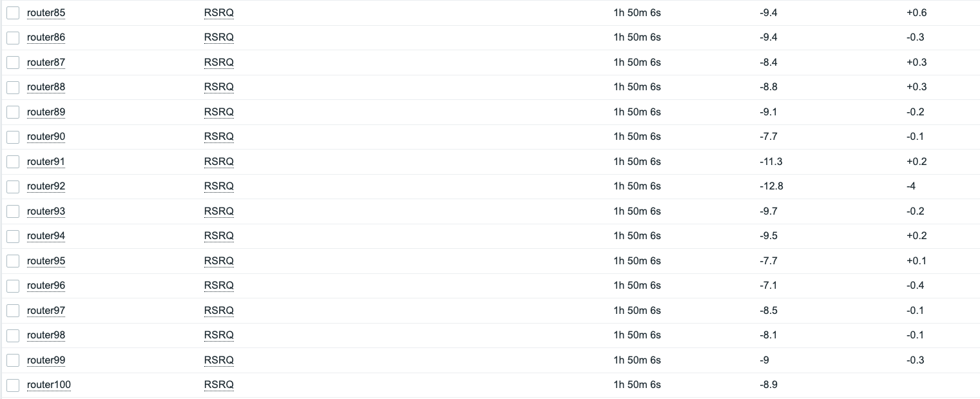
Task: Select the checkbox for router98
Action: click(x=13, y=335)
